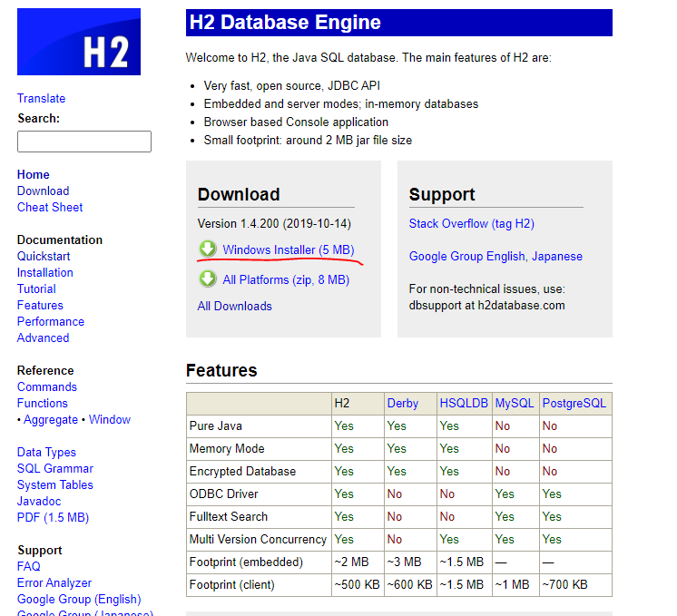This screenshot has width=677, height=616.
Task: Open the Google Group English support link
Action: tap(466, 257)
